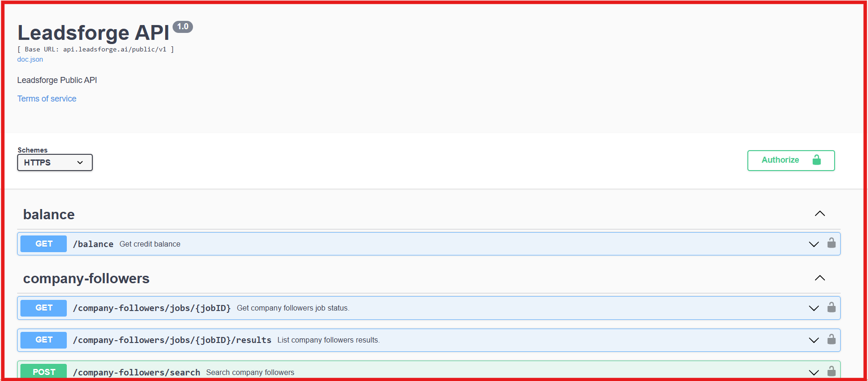
Task: Click GET badge for /company-followers/jobs/{jobID}
Action: tap(44, 308)
